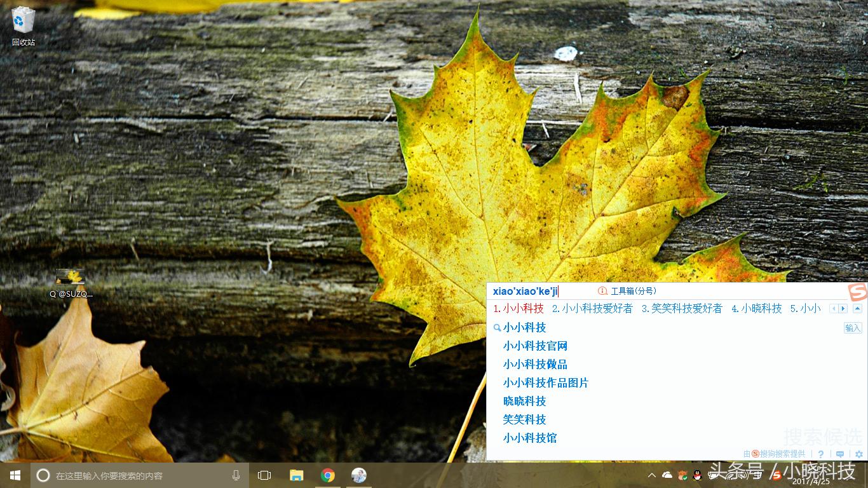
Task: Launch Google Chrome from taskbar
Action: (x=328, y=475)
